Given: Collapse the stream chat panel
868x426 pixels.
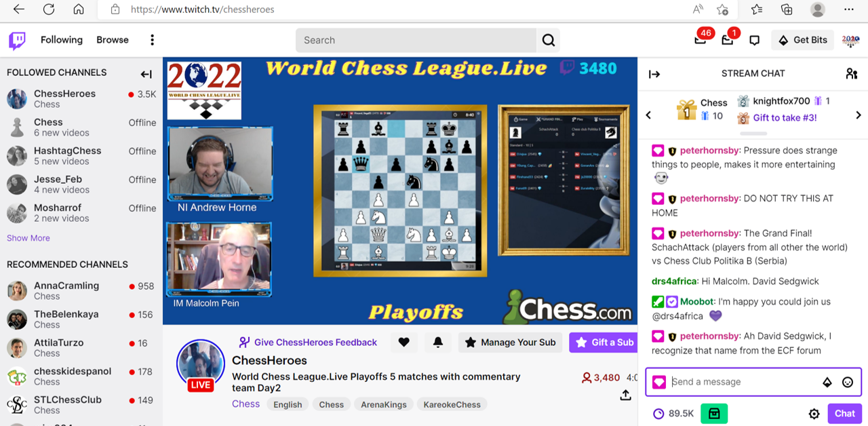Looking at the screenshot, I should 654,74.
